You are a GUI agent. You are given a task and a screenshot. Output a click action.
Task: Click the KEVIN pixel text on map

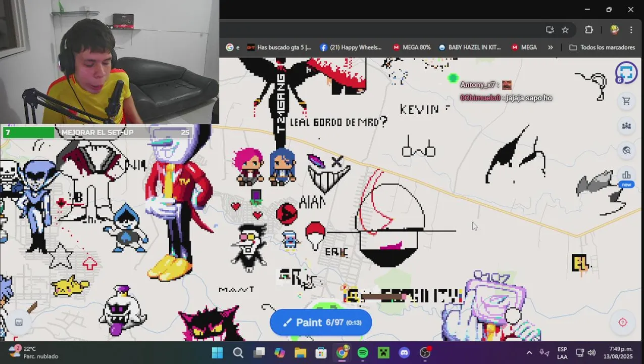(420, 109)
